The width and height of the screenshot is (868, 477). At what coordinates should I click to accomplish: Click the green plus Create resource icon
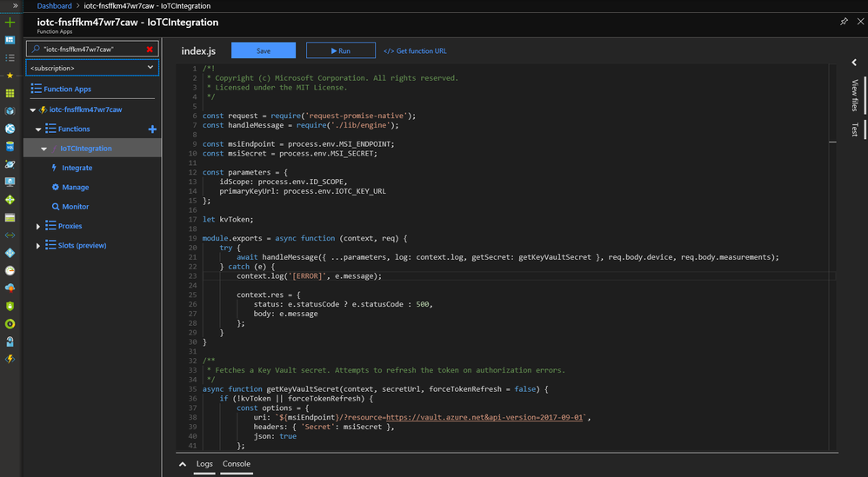10,23
